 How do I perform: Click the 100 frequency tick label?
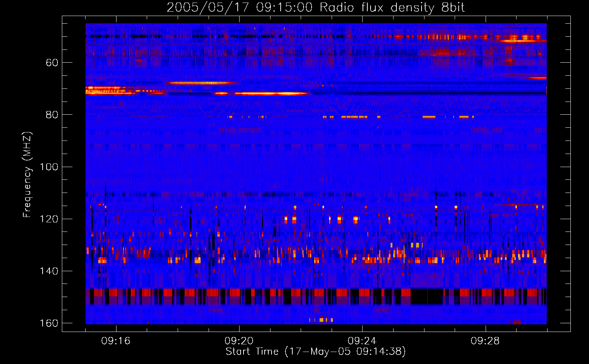(49, 167)
